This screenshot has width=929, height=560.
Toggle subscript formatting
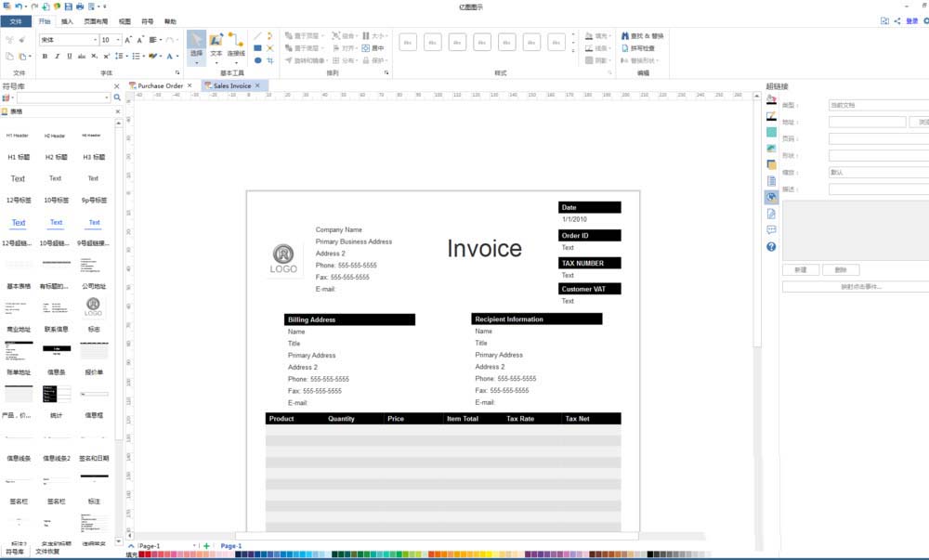94,57
